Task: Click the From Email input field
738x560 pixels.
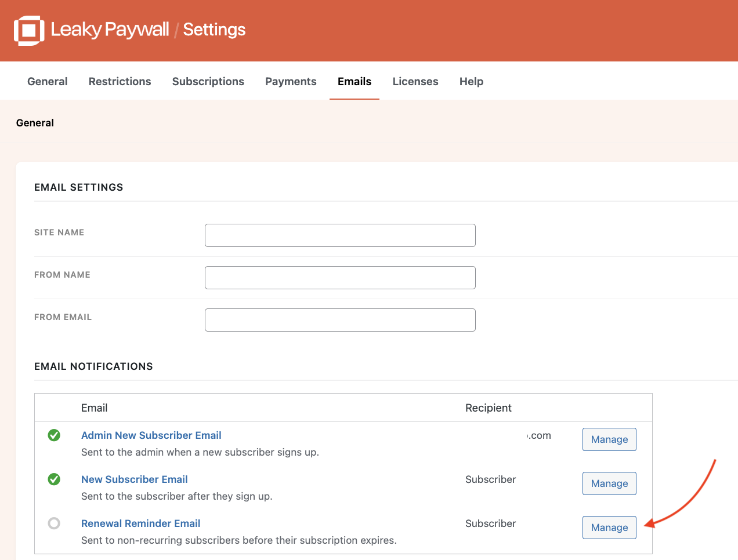Action: click(417, 320)
